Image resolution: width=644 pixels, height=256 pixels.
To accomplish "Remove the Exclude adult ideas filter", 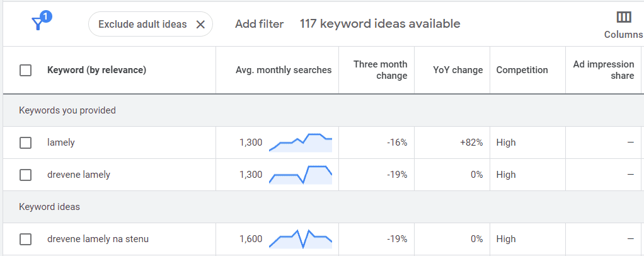I will (200, 25).
